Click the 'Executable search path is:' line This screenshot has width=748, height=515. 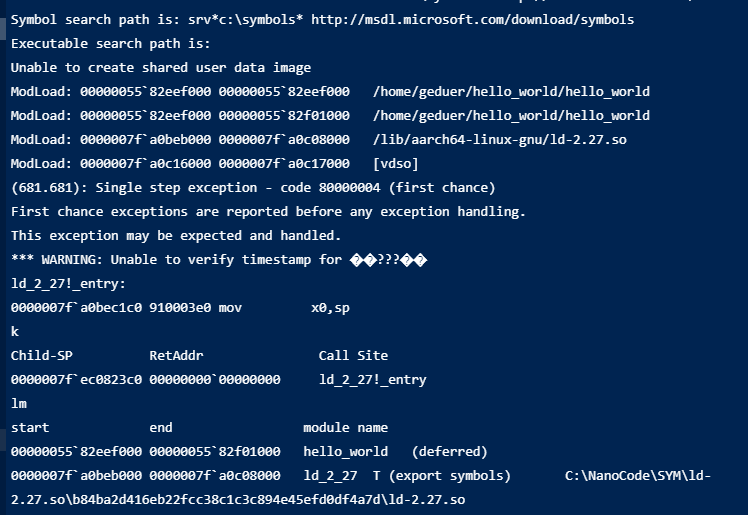pos(110,44)
